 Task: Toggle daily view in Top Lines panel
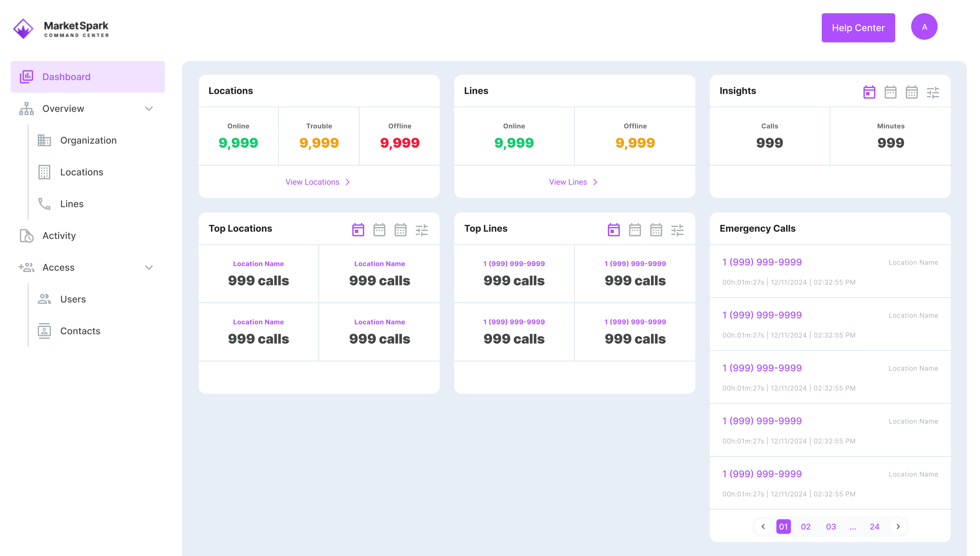coord(614,229)
